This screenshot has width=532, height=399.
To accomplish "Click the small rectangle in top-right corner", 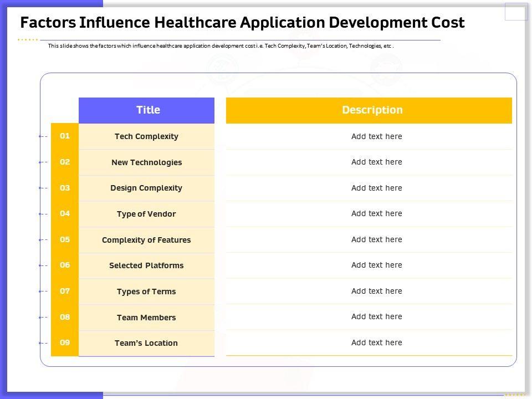I will pos(516,12).
